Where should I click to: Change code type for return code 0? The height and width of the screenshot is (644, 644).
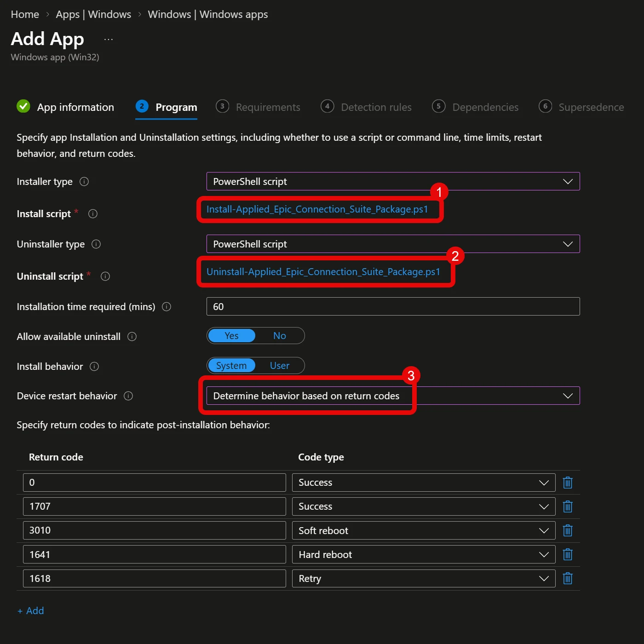pyautogui.click(x=424, y=483)
